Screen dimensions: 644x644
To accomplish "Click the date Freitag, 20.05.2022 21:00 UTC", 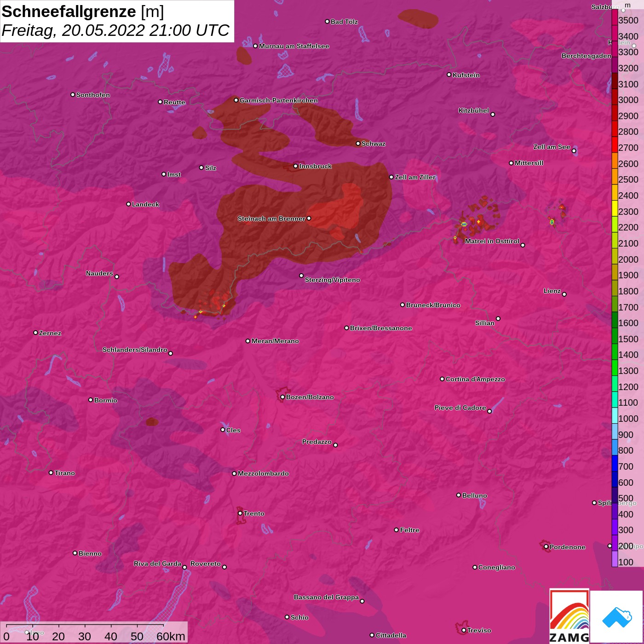I will [115, 30].
